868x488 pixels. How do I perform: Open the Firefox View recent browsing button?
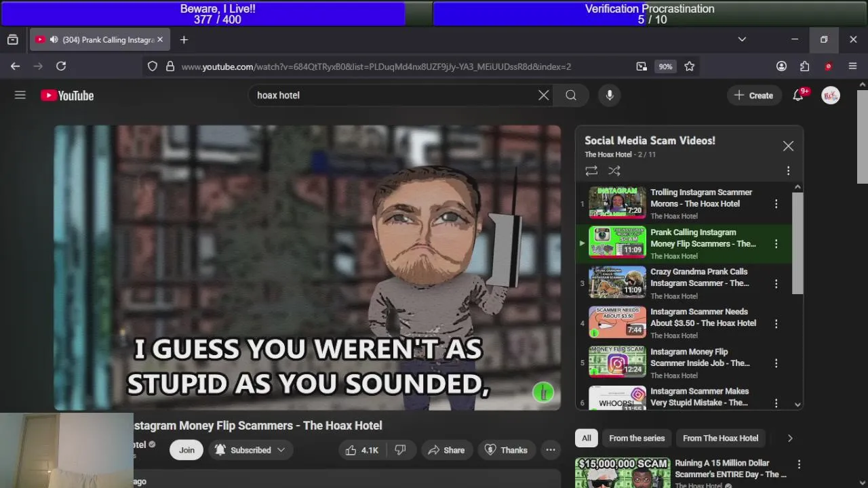[x=12, y=40]
